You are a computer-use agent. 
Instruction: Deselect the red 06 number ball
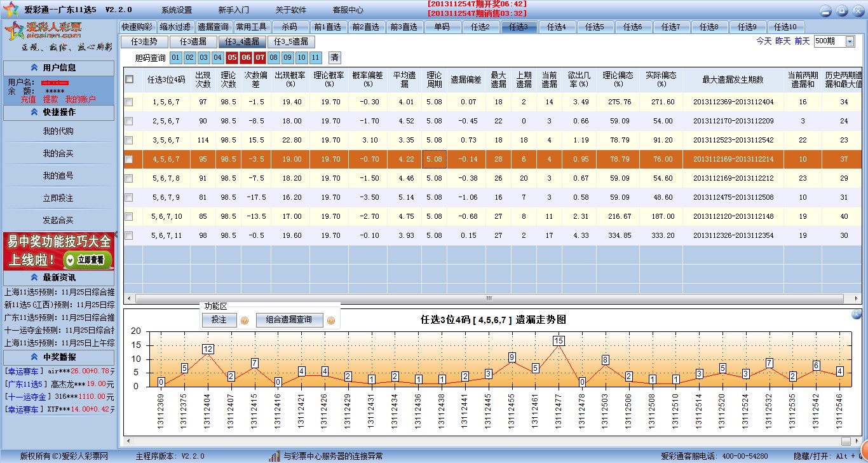(245, 58)
